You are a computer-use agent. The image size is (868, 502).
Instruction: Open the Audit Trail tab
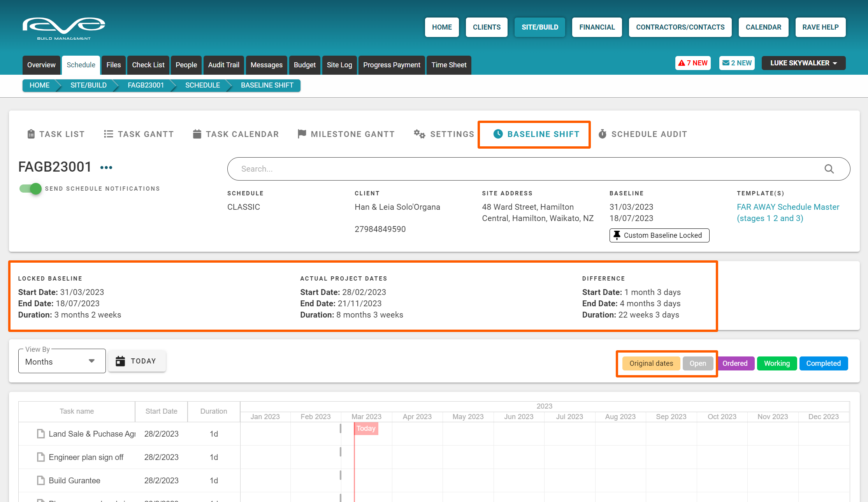pos(223,65)
